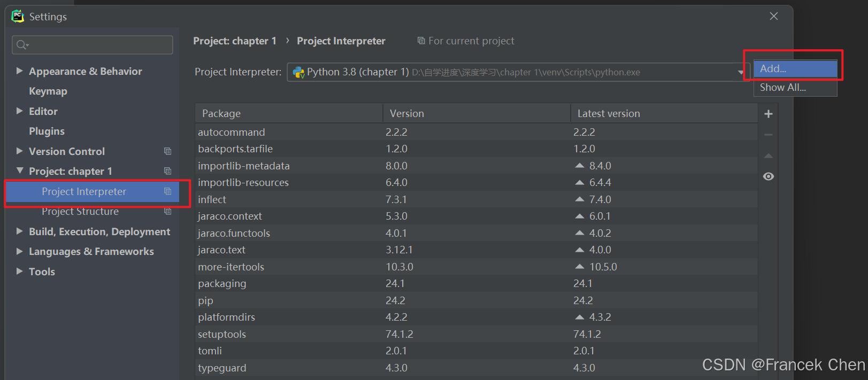Select Project Interpreter in sidebar
This screenshot has width=868, height=380.
click(92, 191)
